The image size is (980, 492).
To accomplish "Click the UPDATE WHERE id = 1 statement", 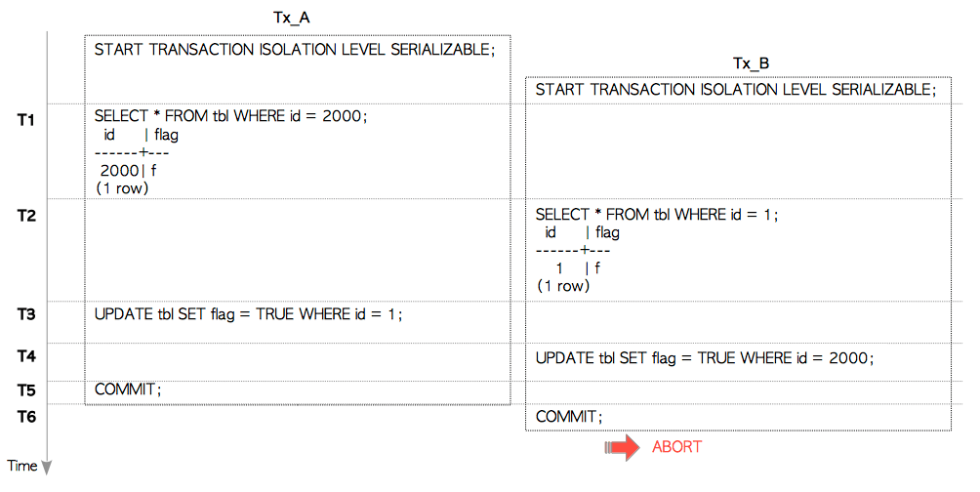I will (248, 314).
